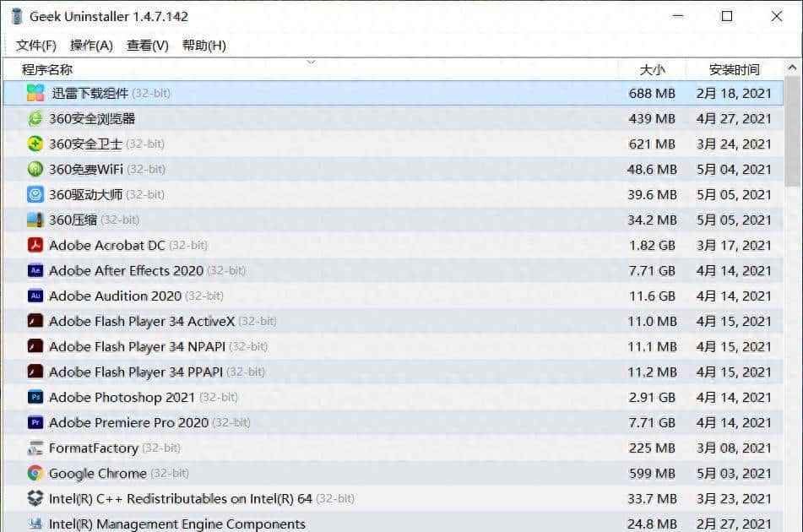Select Intel(R) C++ Redistributables entry name
Viewport: 803px width, 532px height.
point(180,499)
